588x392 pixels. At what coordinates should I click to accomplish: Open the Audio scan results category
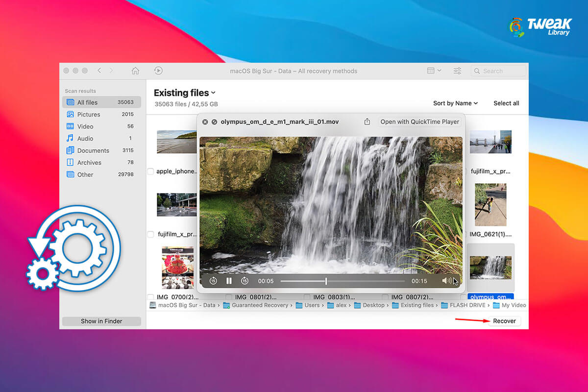click(x=85, y=138)
